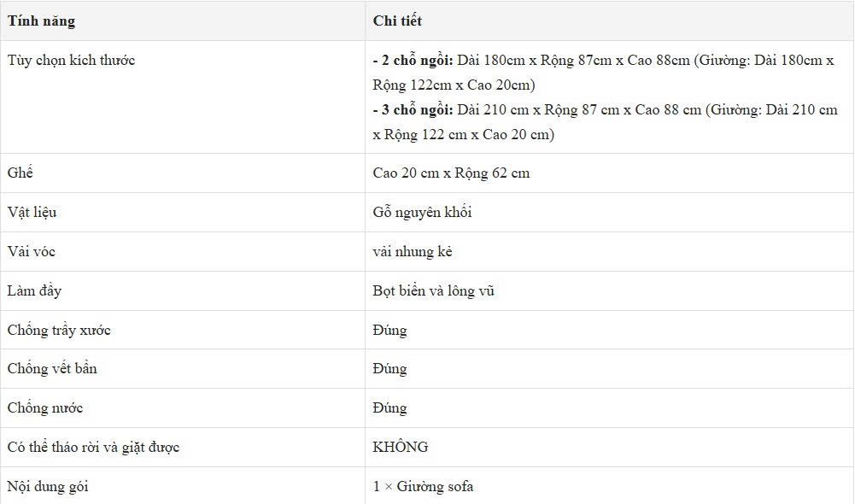
Task: Select the 'Chống trầy xước' row label
Action: [x=59, y=330]
